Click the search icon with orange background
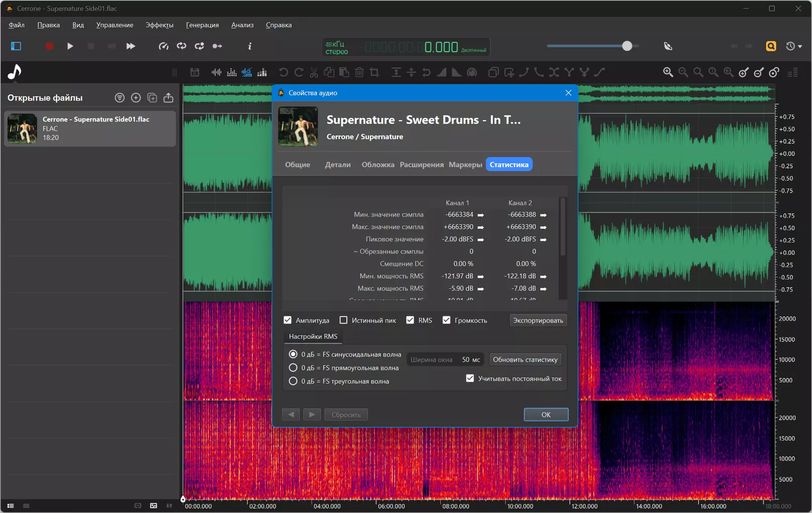This screenshot has height=513, width=812. click(771, 46)
